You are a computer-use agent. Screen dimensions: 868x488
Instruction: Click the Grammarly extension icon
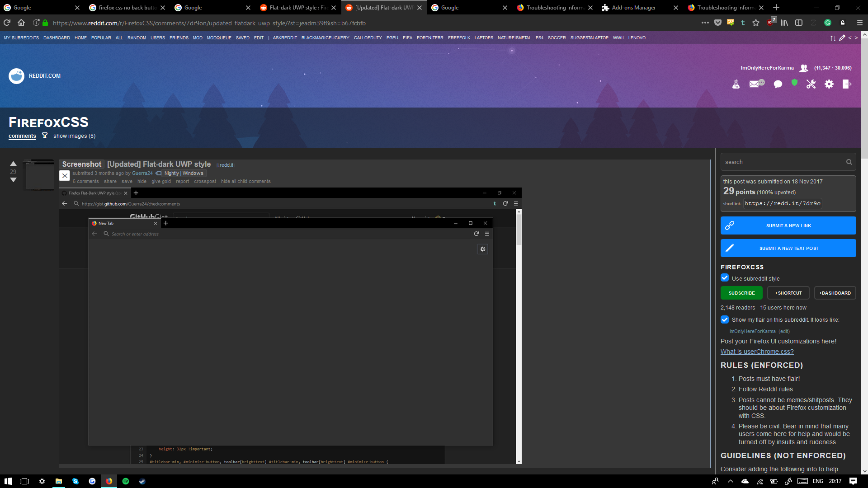[x=828, y=23]
